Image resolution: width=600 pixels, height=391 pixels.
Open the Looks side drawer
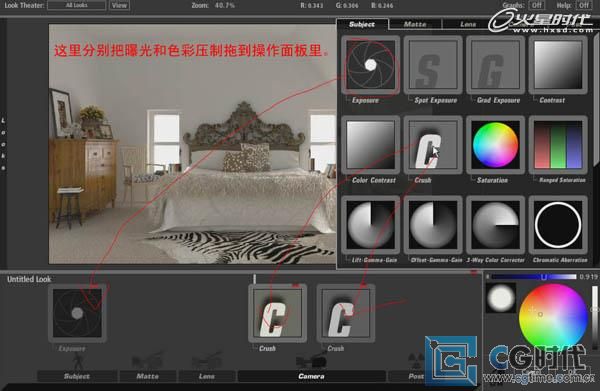[3, 144]
